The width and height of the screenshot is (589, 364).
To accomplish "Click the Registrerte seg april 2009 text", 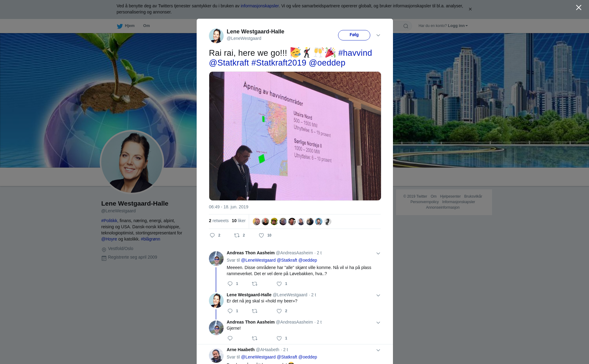I will [133, 257].
